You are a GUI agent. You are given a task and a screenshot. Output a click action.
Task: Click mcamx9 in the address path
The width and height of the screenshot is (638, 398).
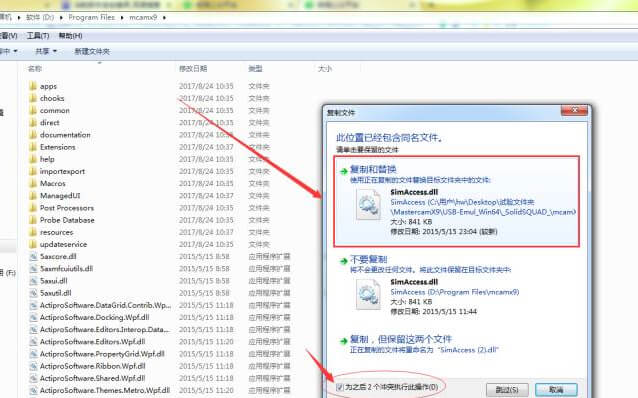point(143,17)
